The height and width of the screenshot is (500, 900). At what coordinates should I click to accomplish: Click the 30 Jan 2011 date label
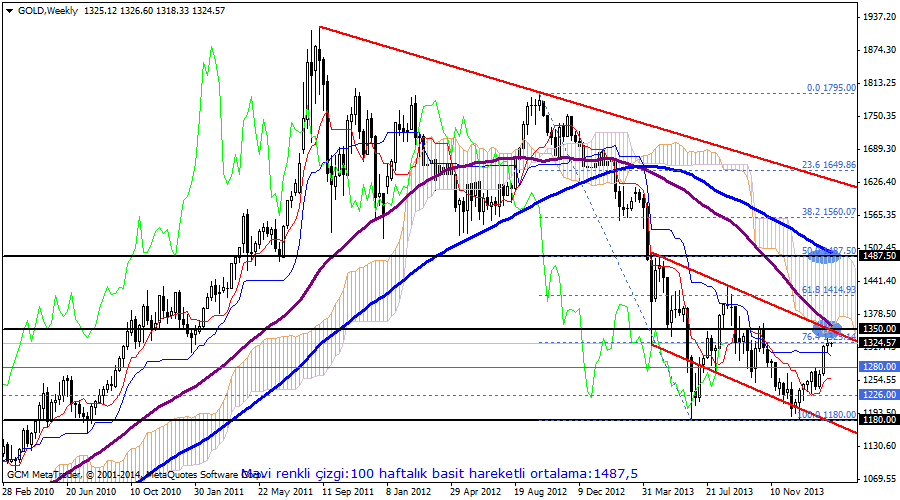coord(219,492)
